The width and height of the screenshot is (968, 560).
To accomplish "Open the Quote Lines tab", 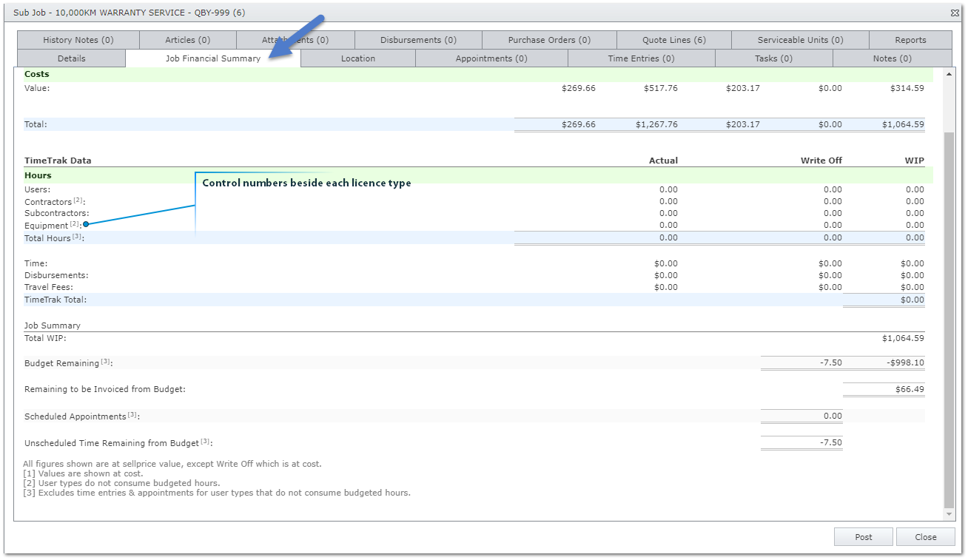I will tap(673, 40).
